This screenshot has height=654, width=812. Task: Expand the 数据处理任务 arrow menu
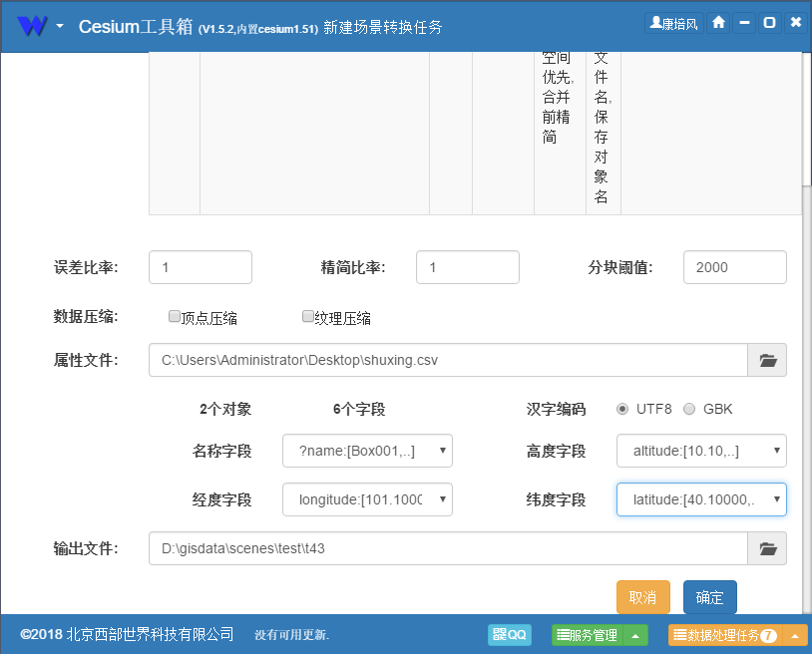pyautogui.click(x=795, y=635)
